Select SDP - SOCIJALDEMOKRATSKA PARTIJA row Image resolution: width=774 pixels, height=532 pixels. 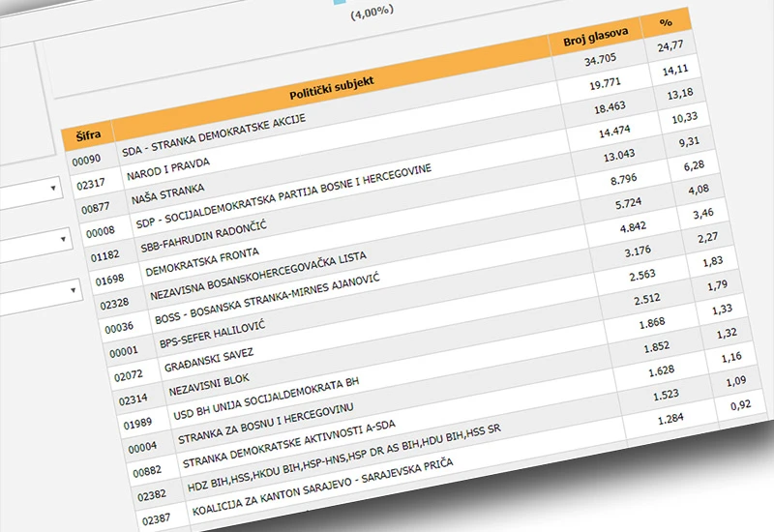tap(283, 196)
